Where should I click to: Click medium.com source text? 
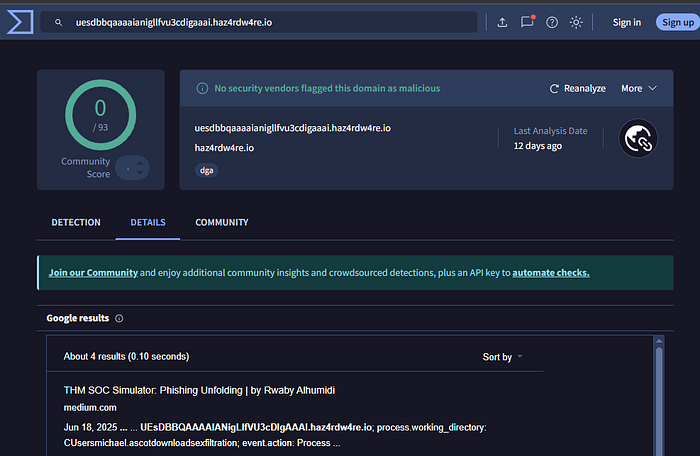pyautogui.click(x=90, y=408)
